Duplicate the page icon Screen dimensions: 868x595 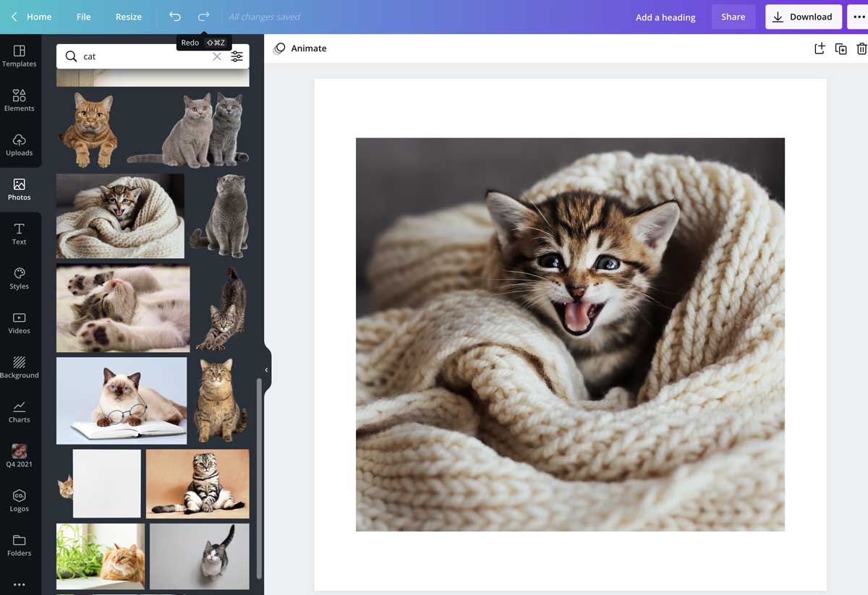tap(841, 48)
